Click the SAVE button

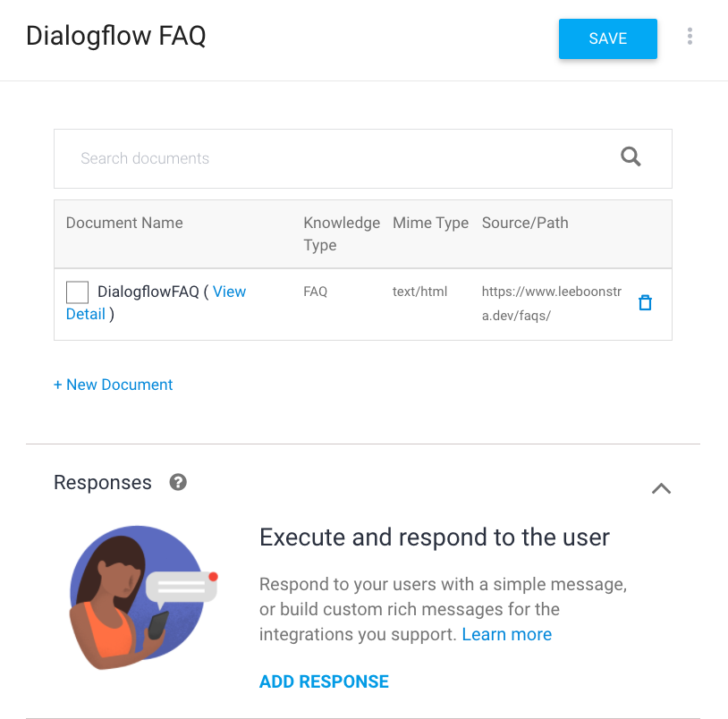tap(607, 38)
